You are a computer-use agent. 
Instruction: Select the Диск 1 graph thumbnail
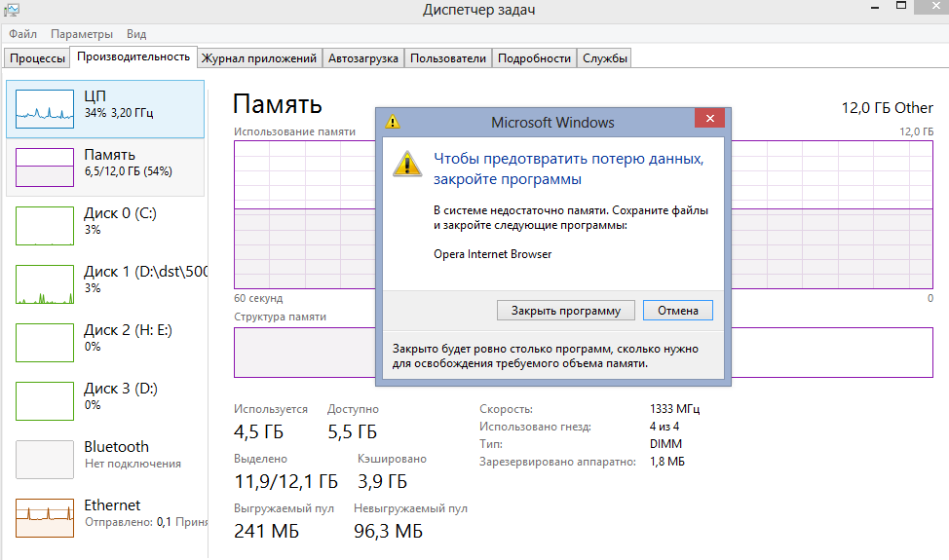[x=45, y=284]
